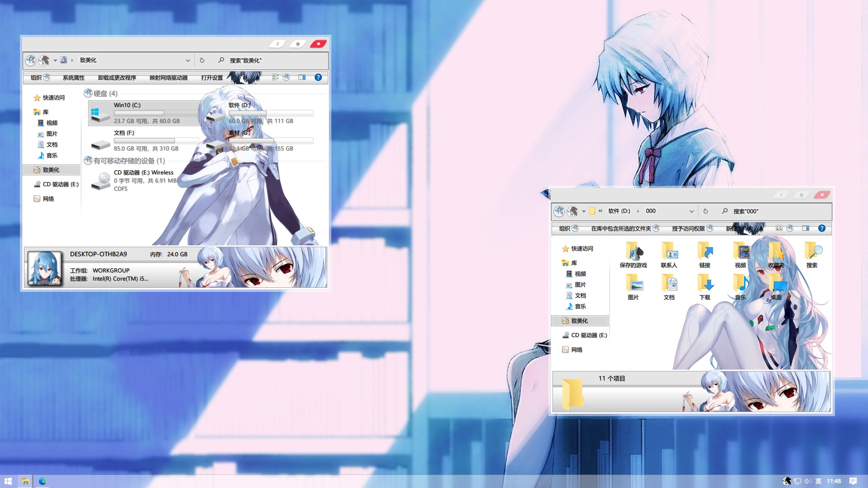868x488 pixels.
Task: Select 快速访问 in 000 window sidebar
Action: (577, 249)
